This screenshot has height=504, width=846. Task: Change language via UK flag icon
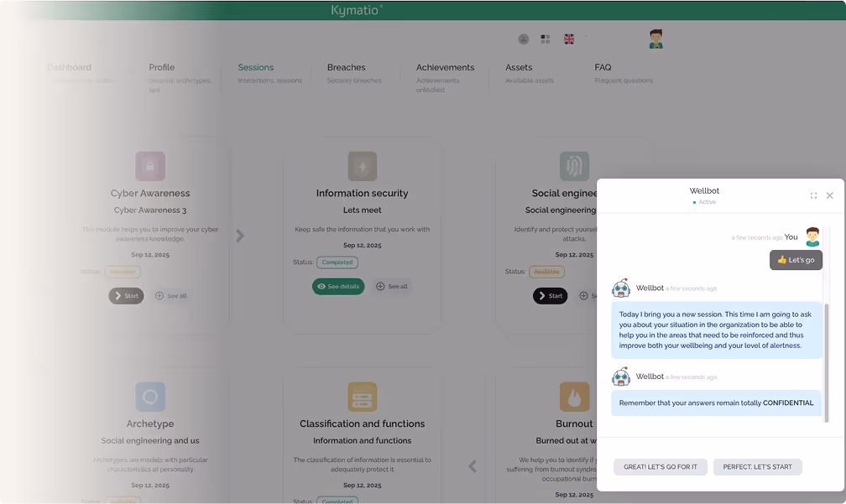pyautogui.click(x=569, y=39)
